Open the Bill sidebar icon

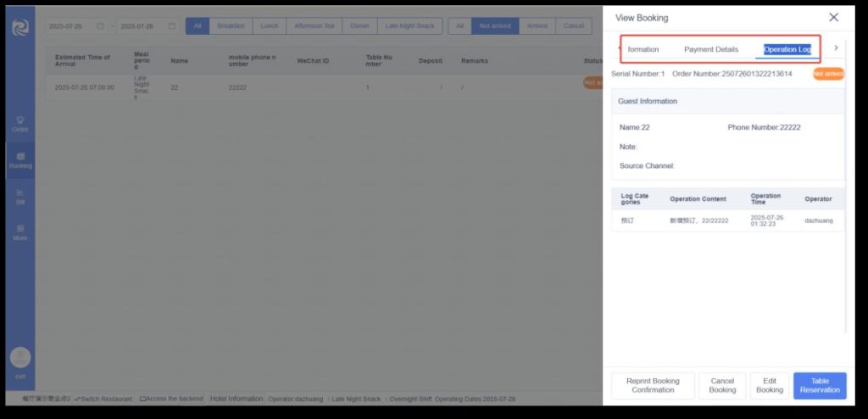point(19,197)
